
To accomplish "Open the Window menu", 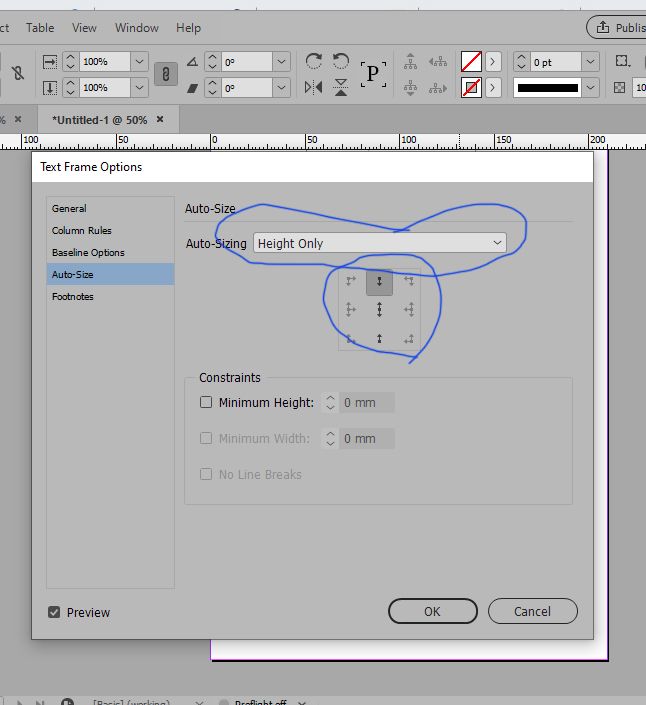I will pos(137,28).
